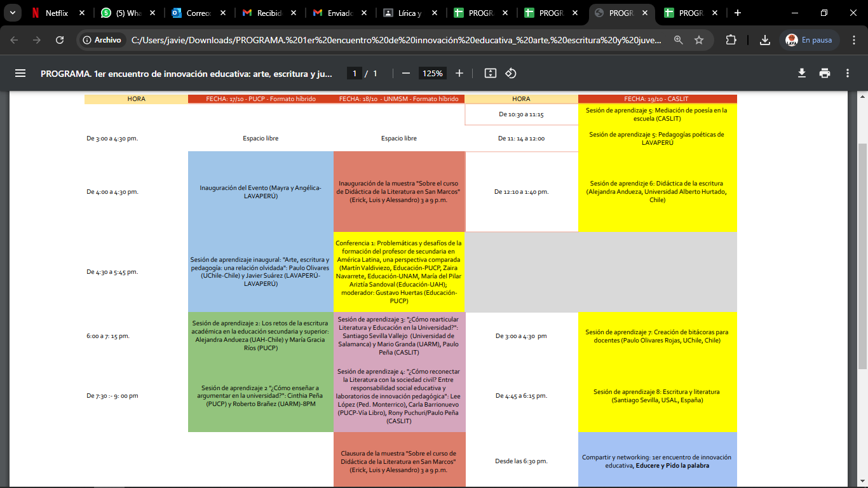Viewport: 868px width, 488px height.
Task: Click the time cell De 4:45 a 6:15 pm.
Action: click(521, 396)
